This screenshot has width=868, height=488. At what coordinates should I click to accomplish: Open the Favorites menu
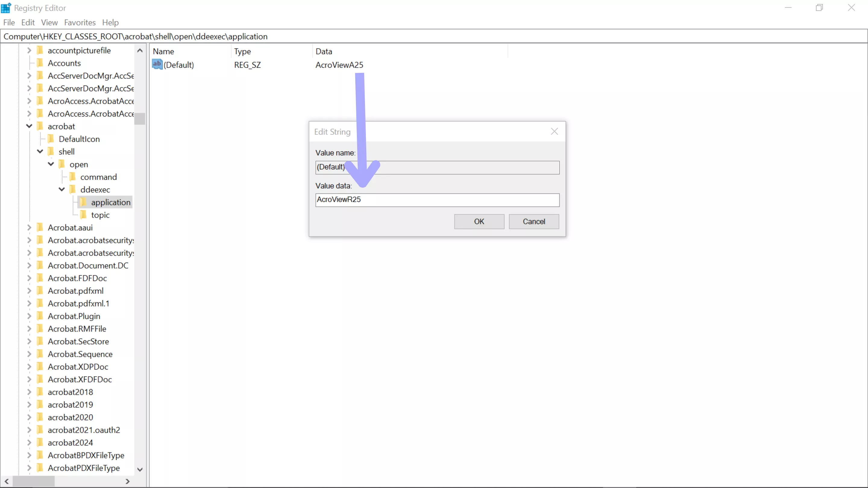80,22
